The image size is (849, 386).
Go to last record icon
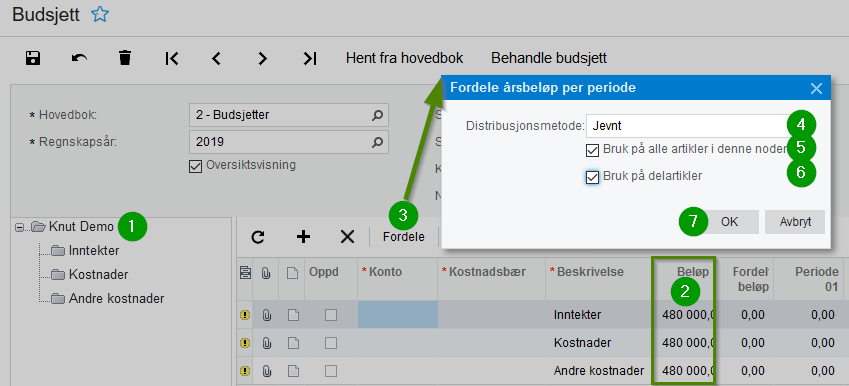(x=310, y=58)
